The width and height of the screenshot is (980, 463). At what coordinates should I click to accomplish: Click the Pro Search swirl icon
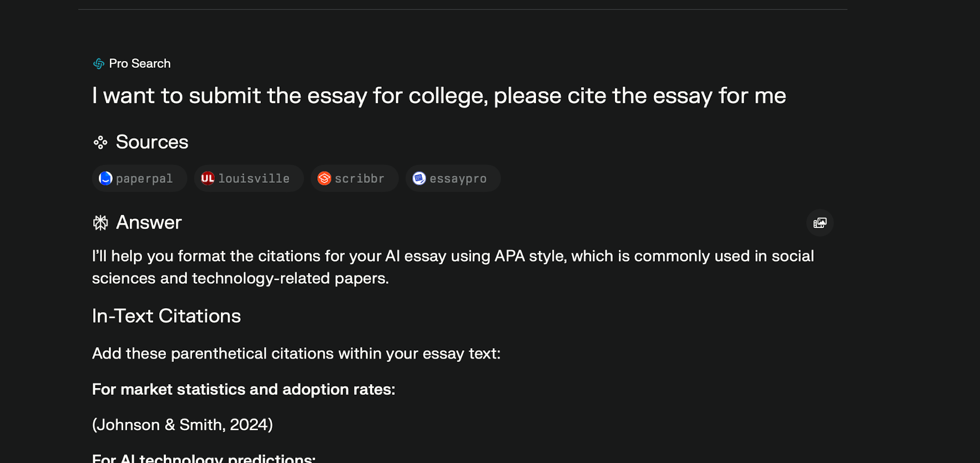pos(98,64)
